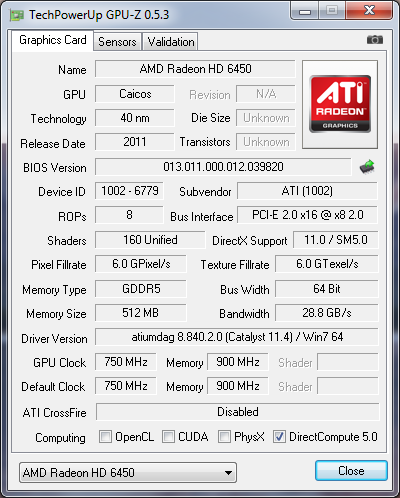Click the GPU-Z title bar app icon
This screenshot has width=400, height=498.
point(17,15)
